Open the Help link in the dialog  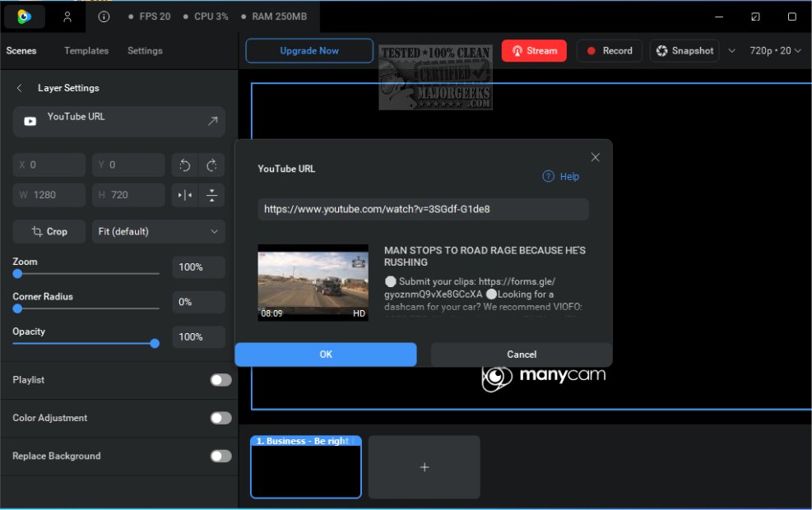pos(569,177)
